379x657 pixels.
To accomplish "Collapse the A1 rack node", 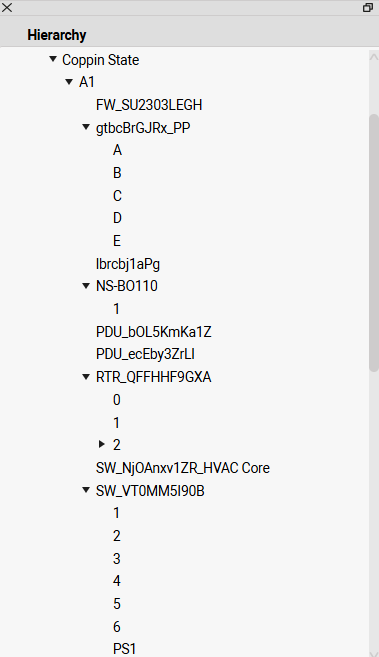I will [x=69, y=82].
